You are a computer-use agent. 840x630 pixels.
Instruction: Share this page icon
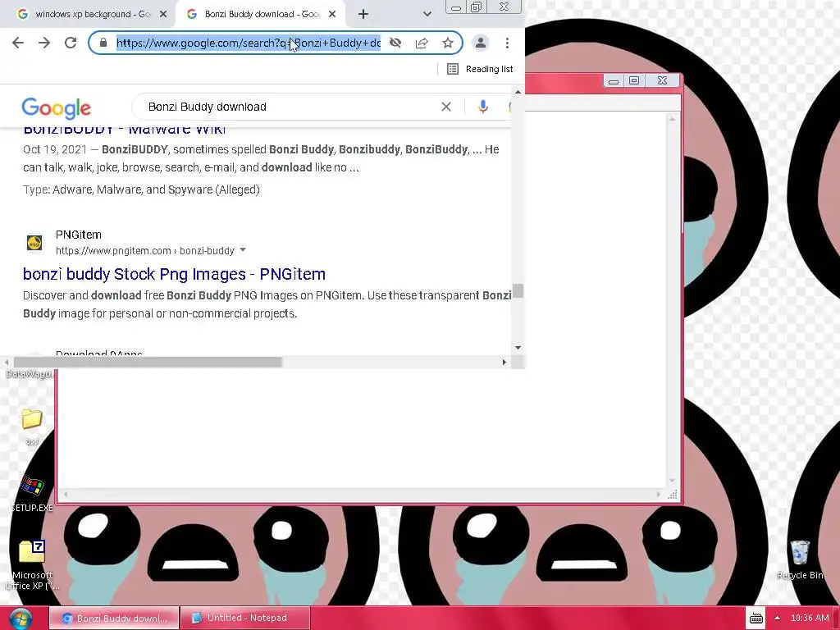coord(422,43)
